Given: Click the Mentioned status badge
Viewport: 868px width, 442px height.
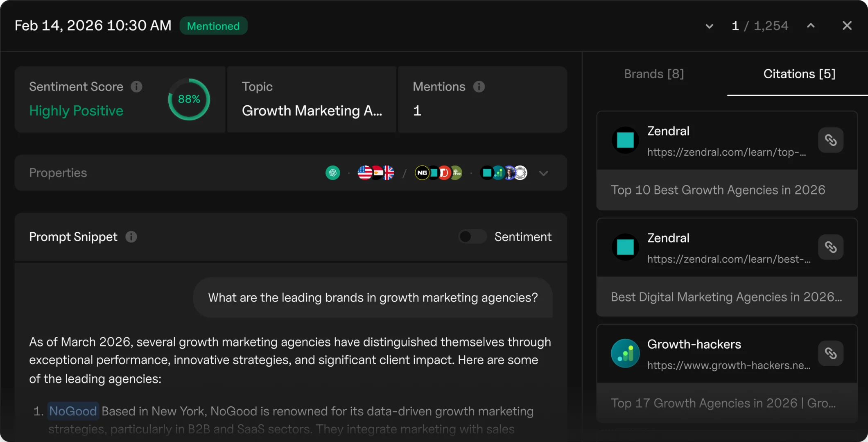Looking at the screenshot, I should pos(213,26).
